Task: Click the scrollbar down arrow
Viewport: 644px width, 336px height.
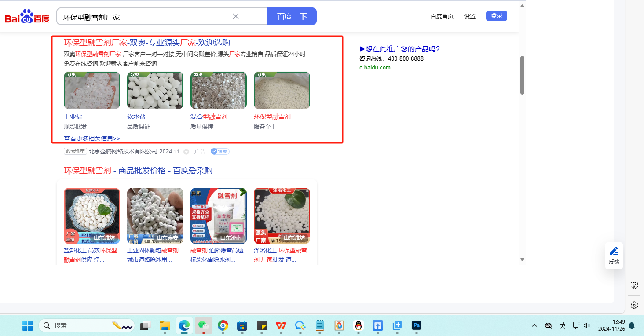Action: point(522,260)
